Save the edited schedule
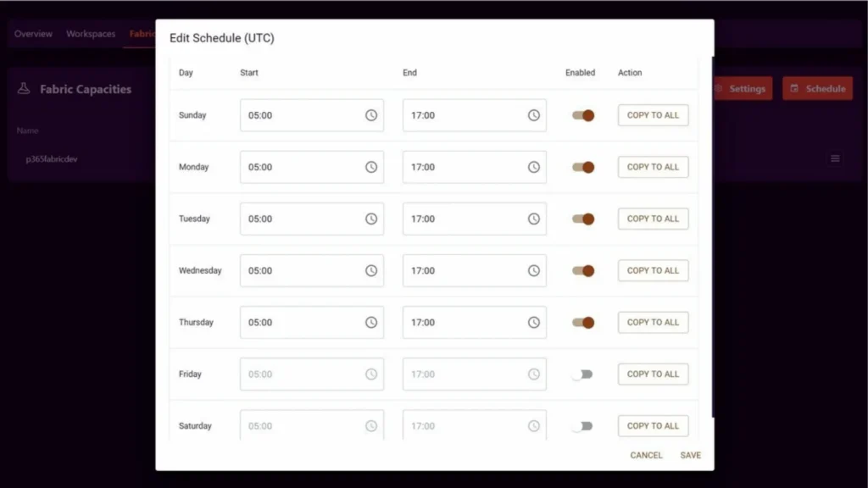Image resolution: width=868 pixels, height=488 pixels. pyautogui.click(x=690, y=455)
